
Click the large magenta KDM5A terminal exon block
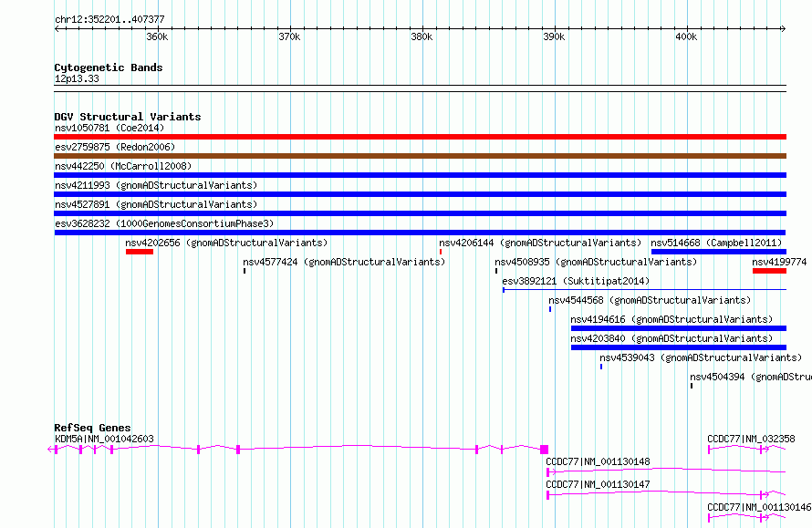(x=545, y=450)
